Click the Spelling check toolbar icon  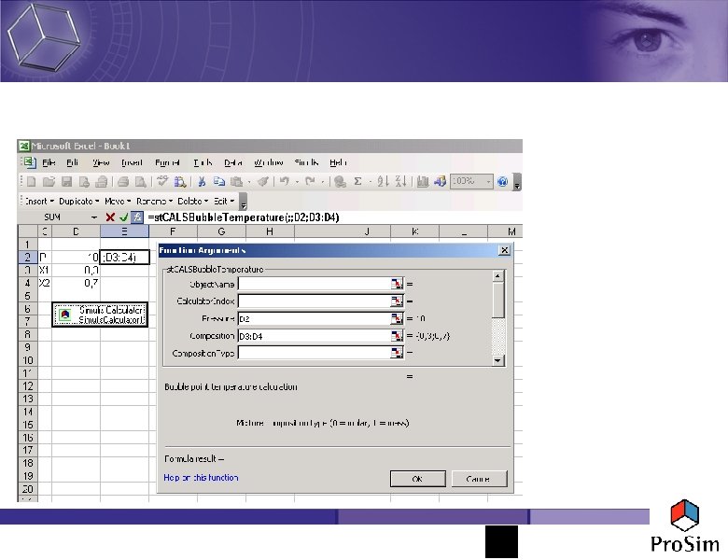click(162, 182)
